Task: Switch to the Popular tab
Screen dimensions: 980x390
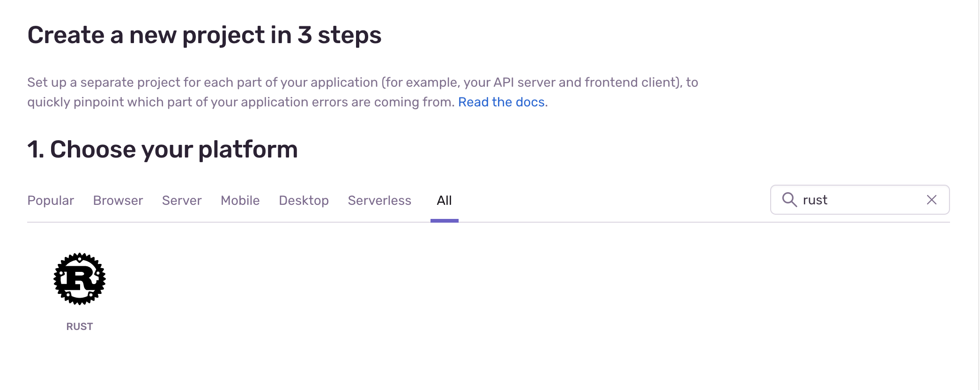Action: coord(51,201)
